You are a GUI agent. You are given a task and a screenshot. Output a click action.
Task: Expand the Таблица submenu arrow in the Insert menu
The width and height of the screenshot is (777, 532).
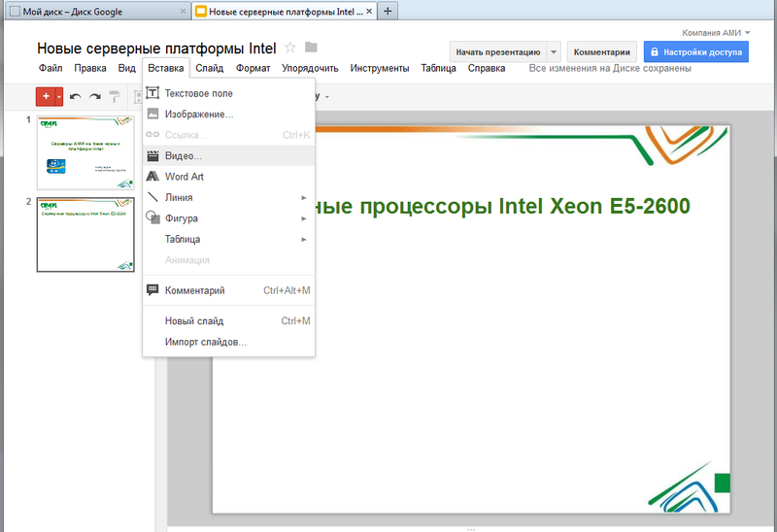click(x=304, y=239)
